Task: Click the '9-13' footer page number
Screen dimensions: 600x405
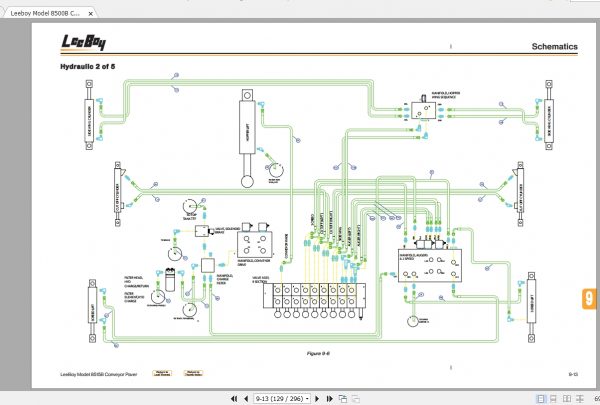Action: 573,374
